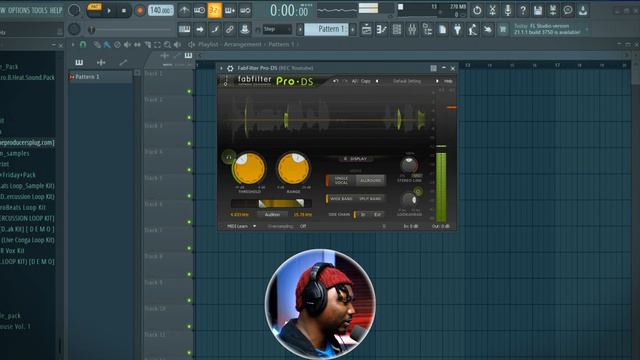
Task: Click the Audition button in Pro-DS
Action: [x=272, y=215]
